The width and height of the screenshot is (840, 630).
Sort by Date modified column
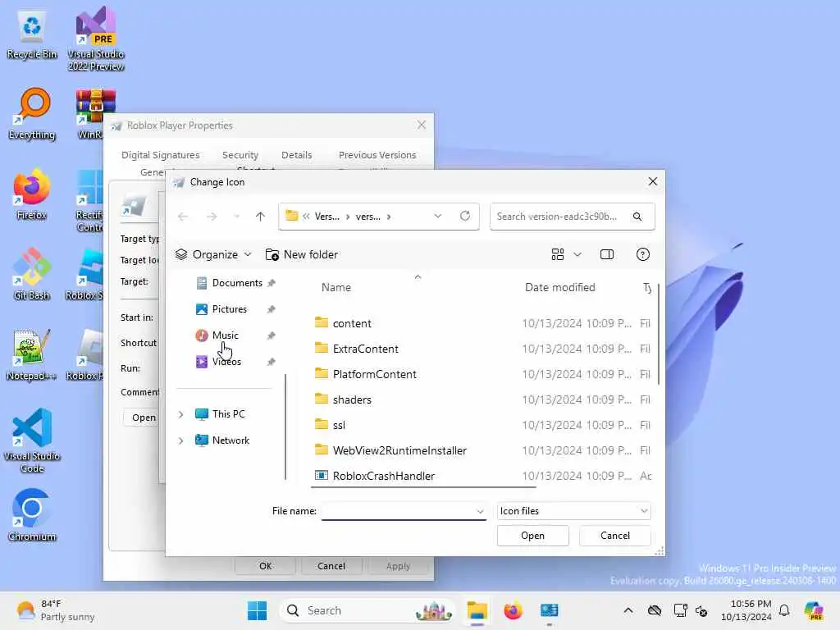click(x=559, y=288)
